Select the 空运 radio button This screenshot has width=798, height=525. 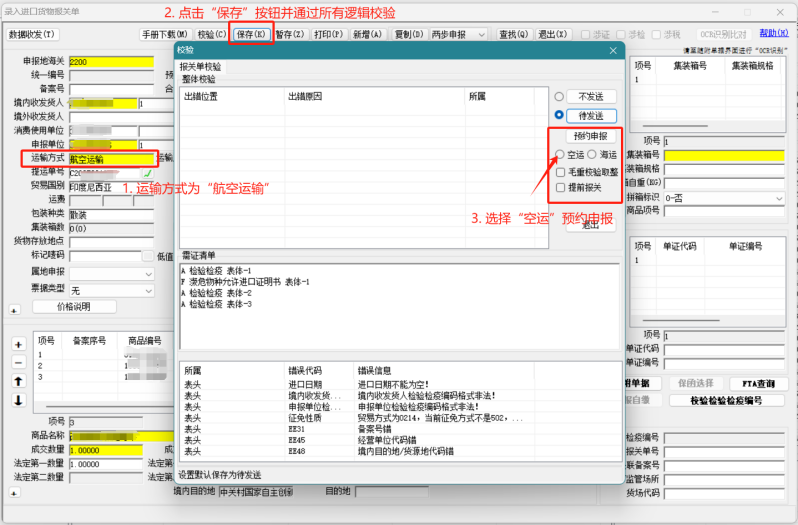tap(560, 154)
